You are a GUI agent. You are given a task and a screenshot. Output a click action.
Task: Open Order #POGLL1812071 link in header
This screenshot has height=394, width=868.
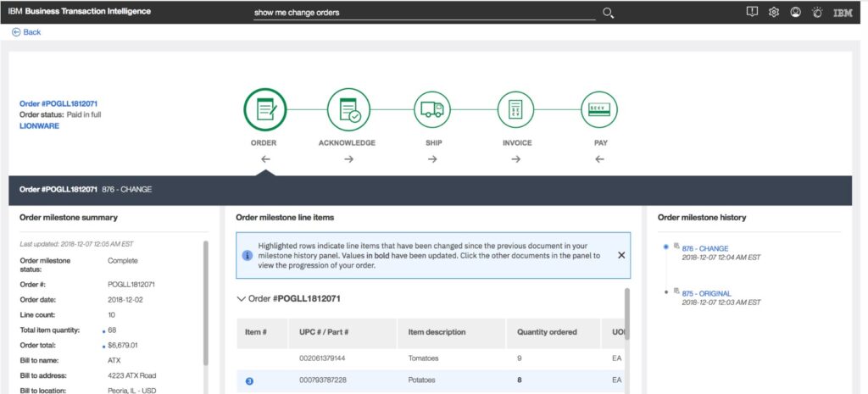[58, 103]
